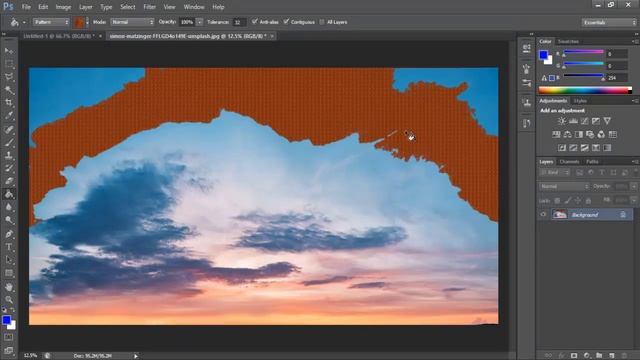Switch to the Styles tab
The height and width of the screenshot is (360, 640).
pyautogui.click(x=580, y=101)
